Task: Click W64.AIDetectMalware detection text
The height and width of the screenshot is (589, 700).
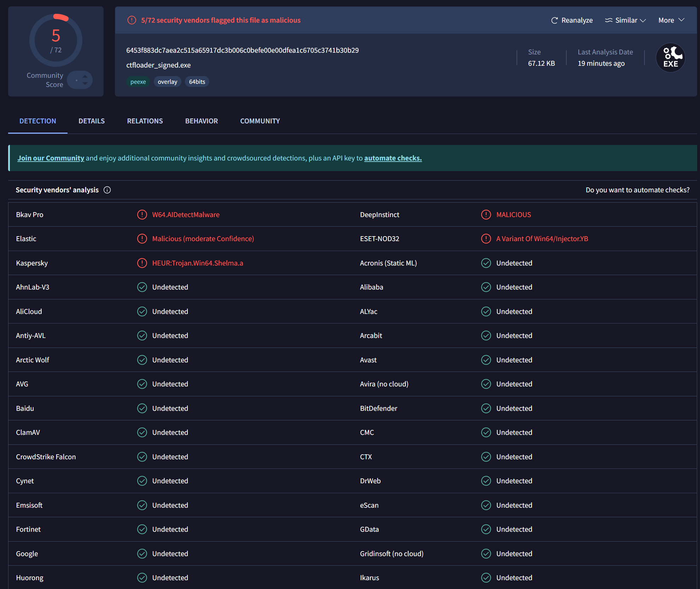Action: pos(186,215)
